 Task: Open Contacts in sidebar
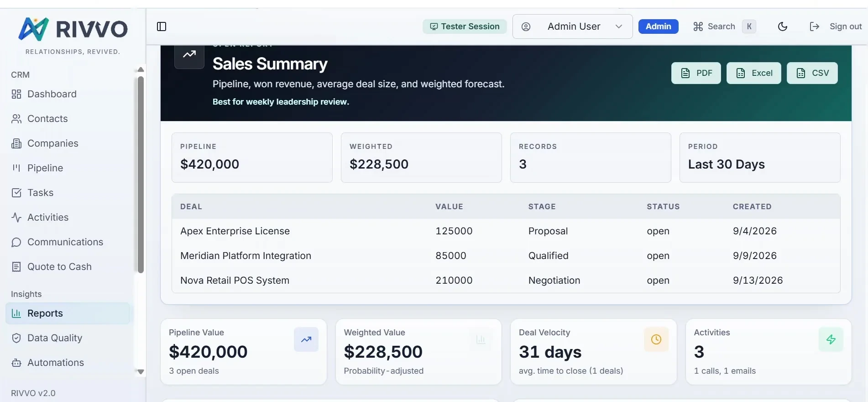[x=68, y=119]
